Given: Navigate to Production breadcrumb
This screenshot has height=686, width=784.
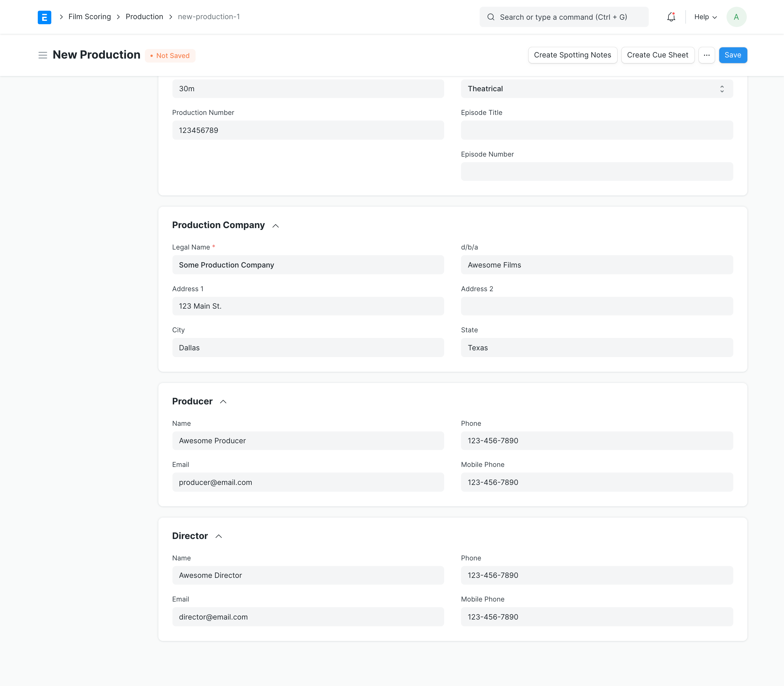Looking at the screenshot, I should [x=144, y=17].
